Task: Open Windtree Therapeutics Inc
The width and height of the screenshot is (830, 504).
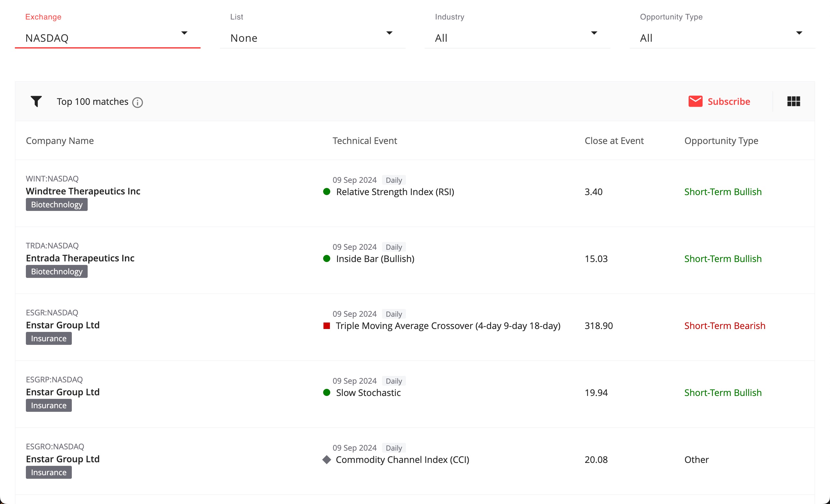Action: pyautogui.click(x=83, y=192)
